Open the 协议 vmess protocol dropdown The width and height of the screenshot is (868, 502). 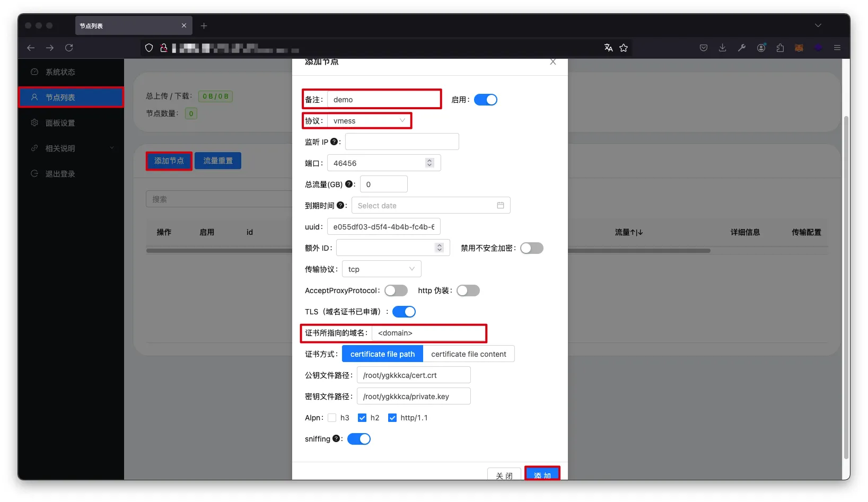click(x=369, y=121)
